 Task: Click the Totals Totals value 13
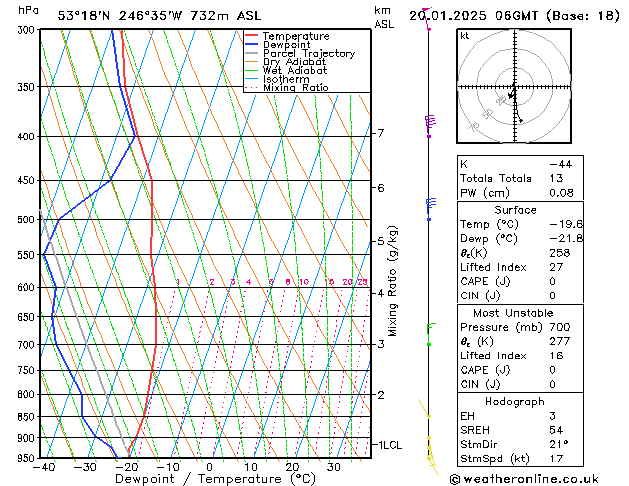click(x=556, y=178)
